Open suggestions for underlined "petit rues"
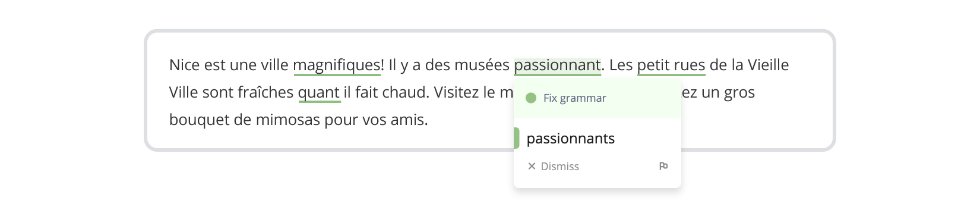The image size is (980, 219). (671, 65)
